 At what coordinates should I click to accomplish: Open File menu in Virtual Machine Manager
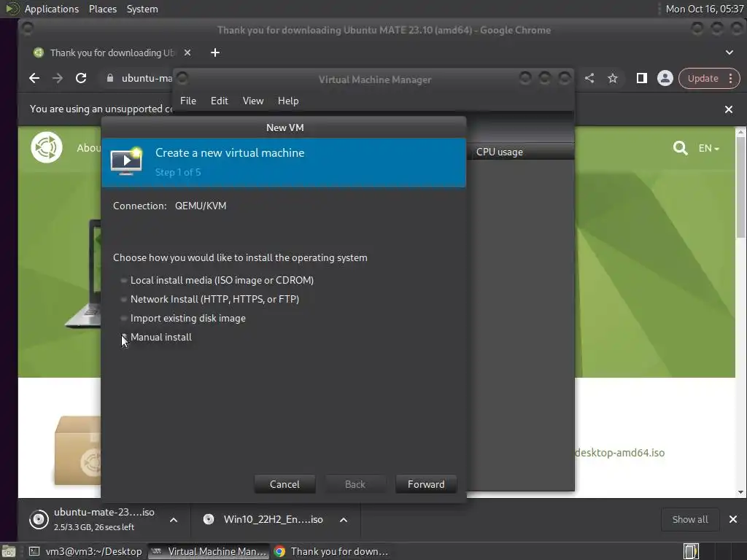188,101
